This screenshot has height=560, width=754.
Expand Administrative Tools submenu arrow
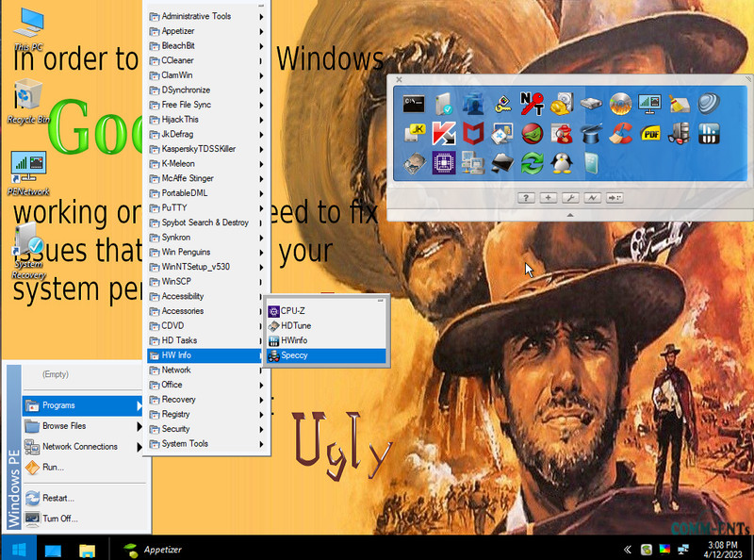tap(262, 17)
